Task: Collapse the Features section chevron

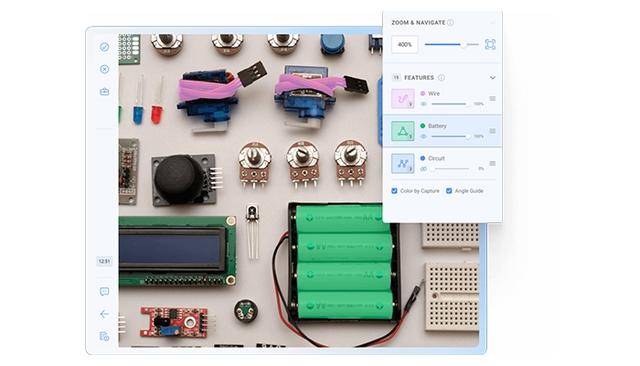Action: tap(493, 78)
